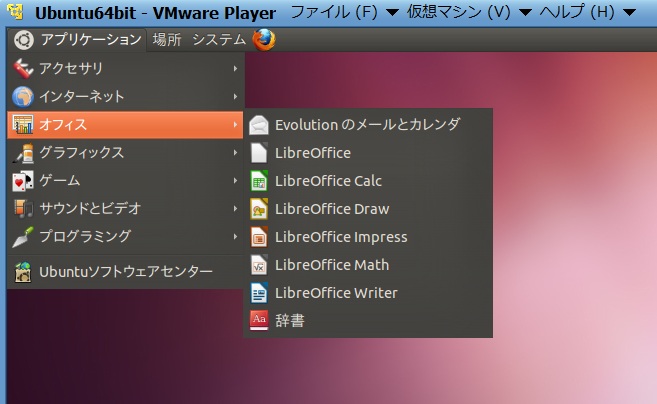This screenshot has width=657, height=404.
Task: Open the Ubuntuソフトウェアセンター entry
Action: pyautogui.click(x=125, y=272)
